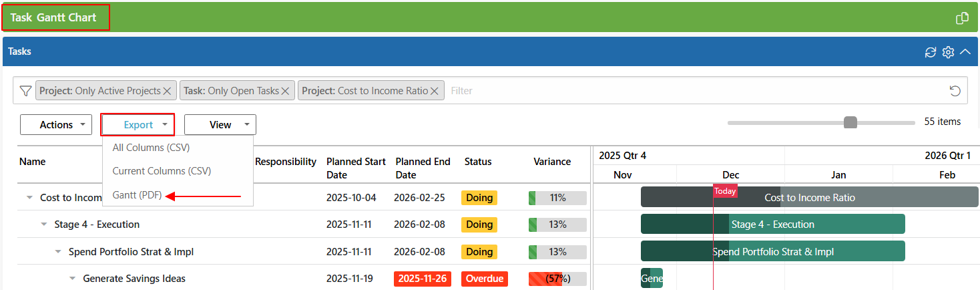Click start date 2025-10-04

pos(351,198)
